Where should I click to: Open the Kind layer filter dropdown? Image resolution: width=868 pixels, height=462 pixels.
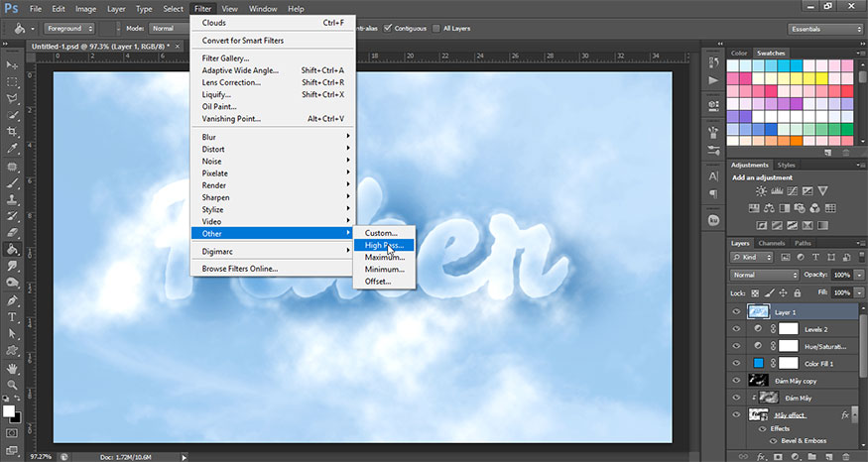(x=751, y=258)
